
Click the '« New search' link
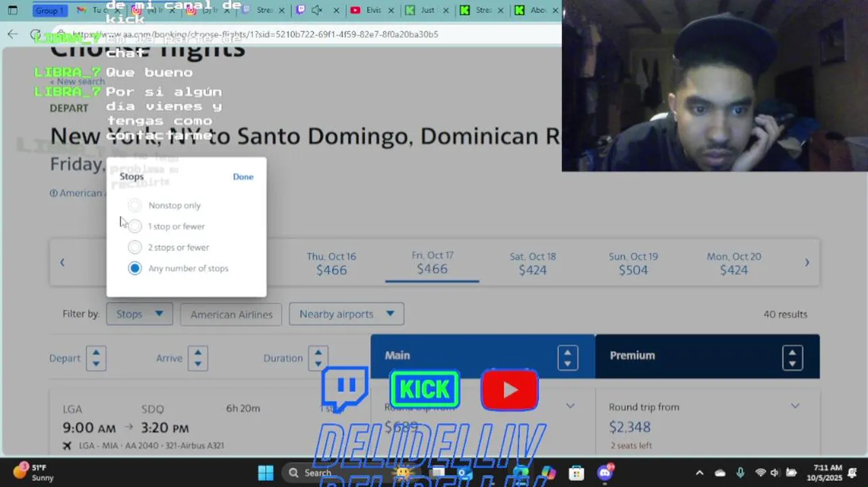pos(77,82)
